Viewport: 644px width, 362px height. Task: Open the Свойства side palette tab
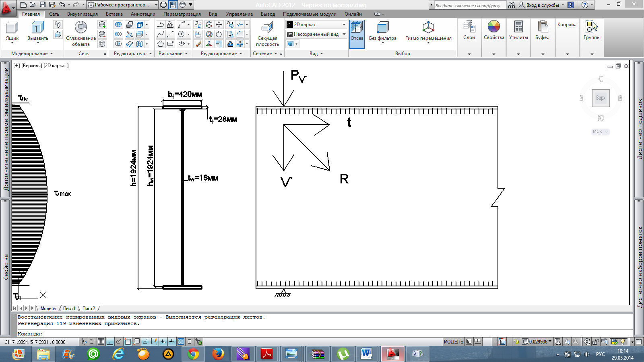pyautogui.click(x=6, y=267)
